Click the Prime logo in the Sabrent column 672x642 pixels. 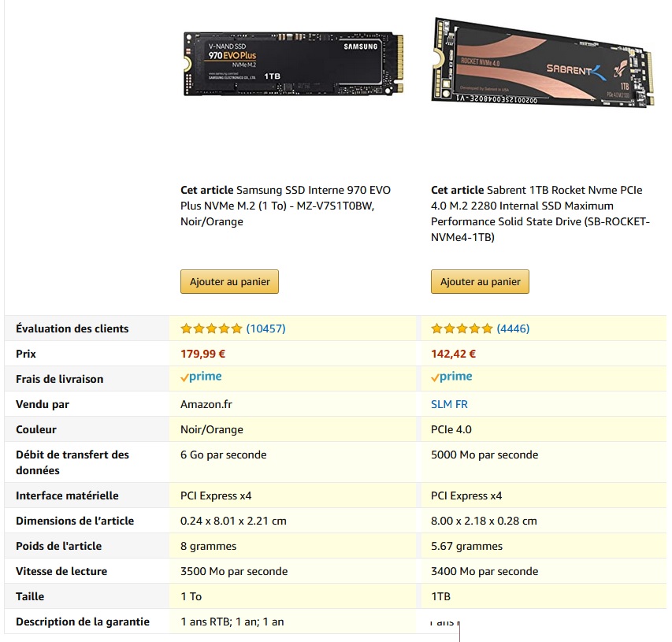click(x=451, y=377)
